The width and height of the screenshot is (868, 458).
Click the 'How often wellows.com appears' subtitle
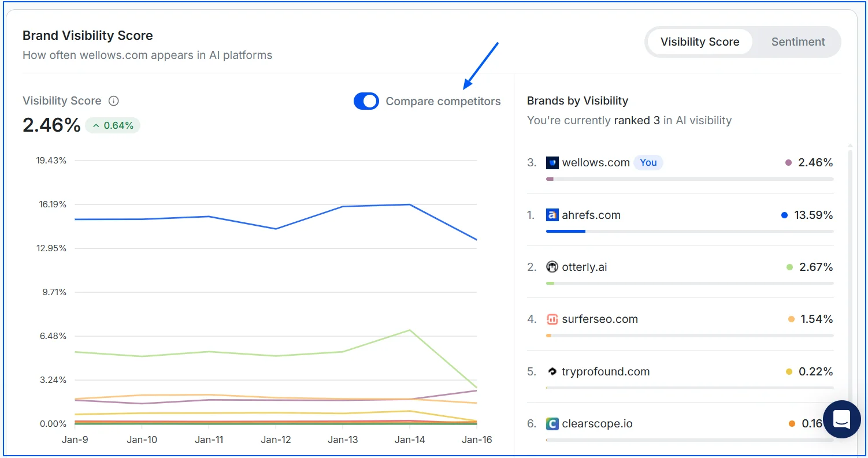[x=147, y=55]
